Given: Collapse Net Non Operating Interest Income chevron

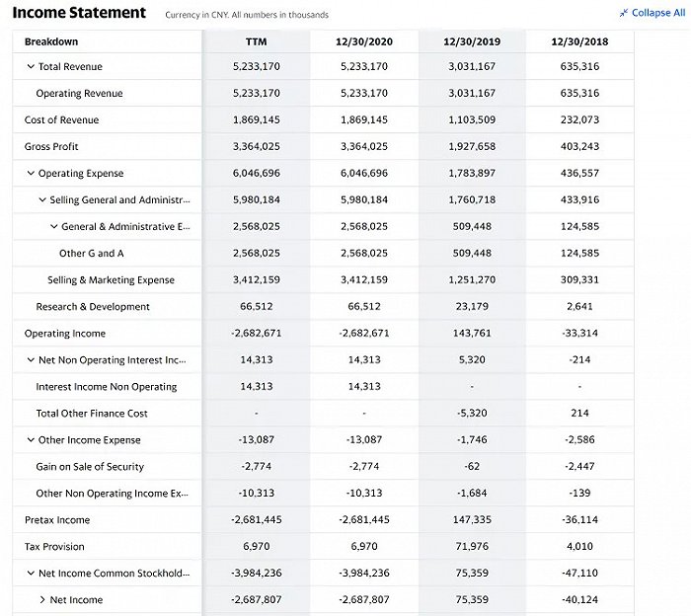Looking at the screenshot, I should (x=31, y=360).
